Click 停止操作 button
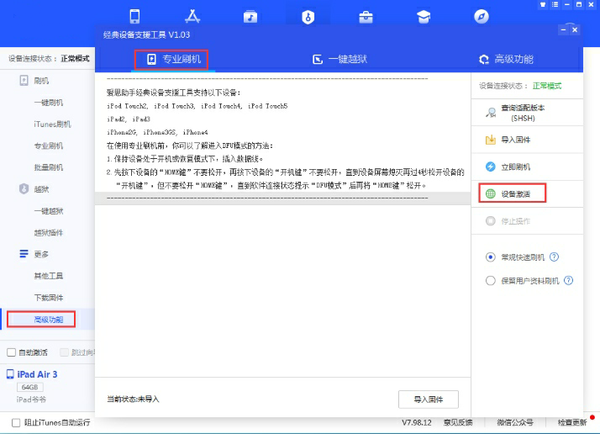 click(x=527, y=221)
